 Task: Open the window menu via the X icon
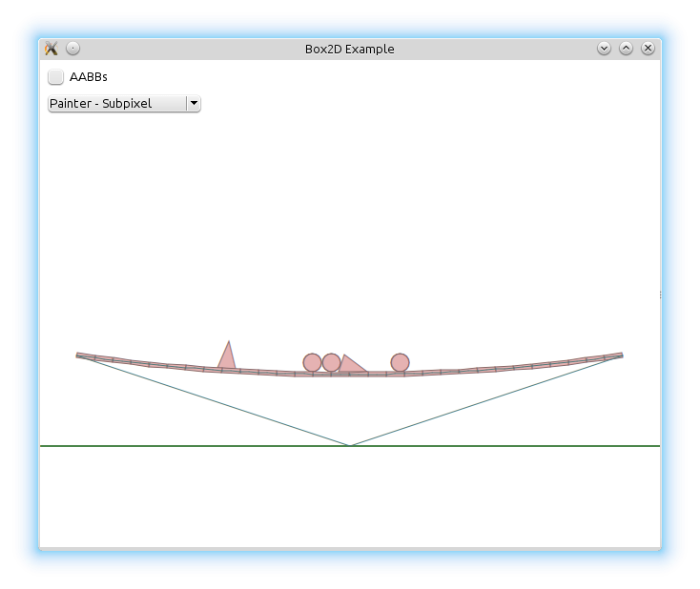tap(51, 49)
